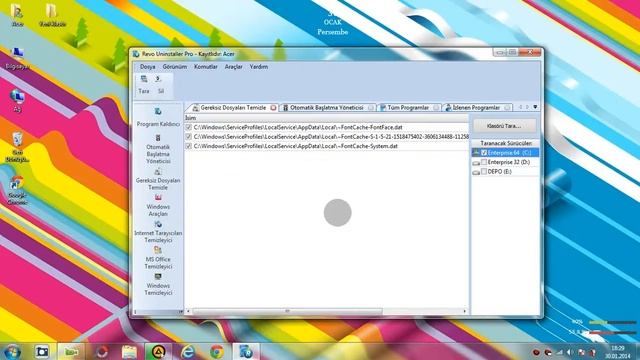This screenshot has height=360, width=640.
Task: Click the volume speaker tray icon
Action: coord(570,352)
